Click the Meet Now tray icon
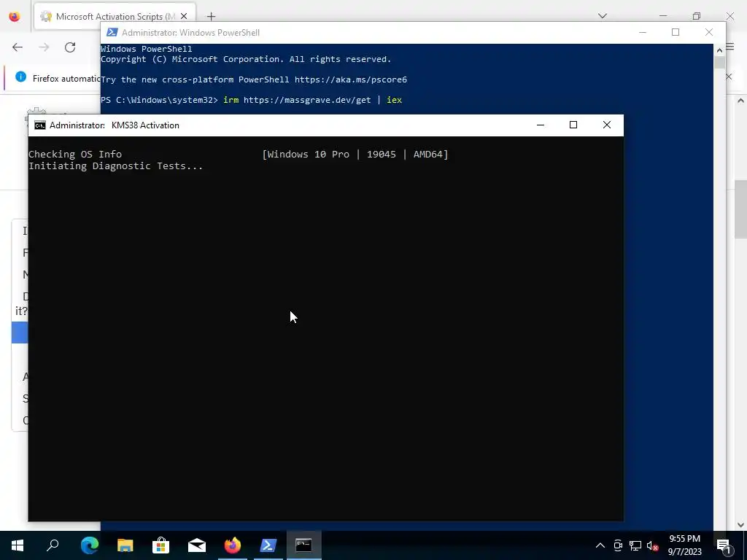This screenshot has width=747, height=560. point(618,545)
